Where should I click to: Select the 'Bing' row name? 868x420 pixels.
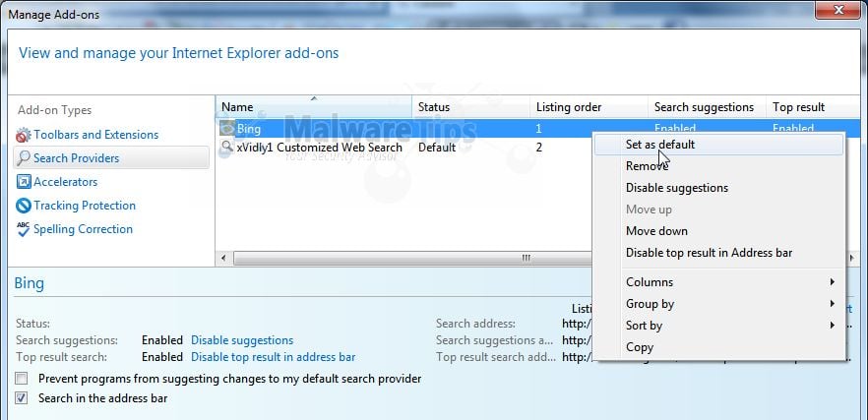[249, 129]
